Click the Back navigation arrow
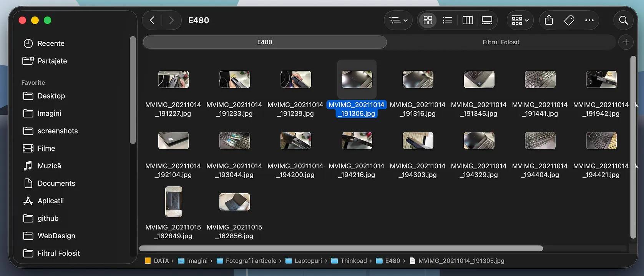The height and width of the screenshot is (276, 644). coord(152,20)
